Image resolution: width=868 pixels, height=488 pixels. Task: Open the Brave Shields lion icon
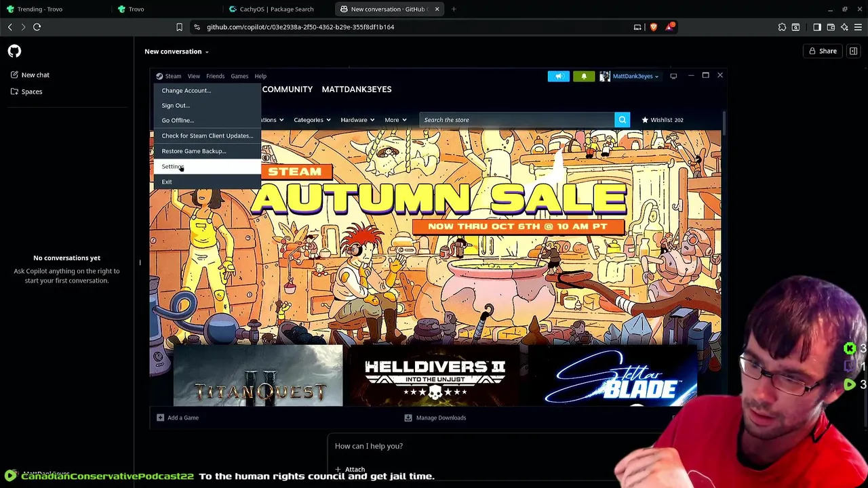(654, 27)
